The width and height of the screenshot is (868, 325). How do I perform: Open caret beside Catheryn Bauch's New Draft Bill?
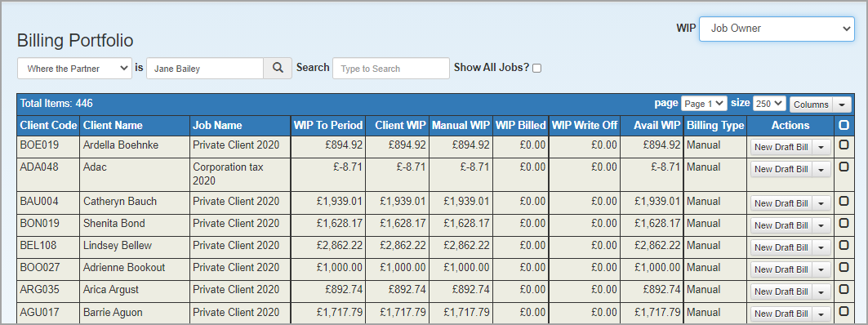pos(821,204)
